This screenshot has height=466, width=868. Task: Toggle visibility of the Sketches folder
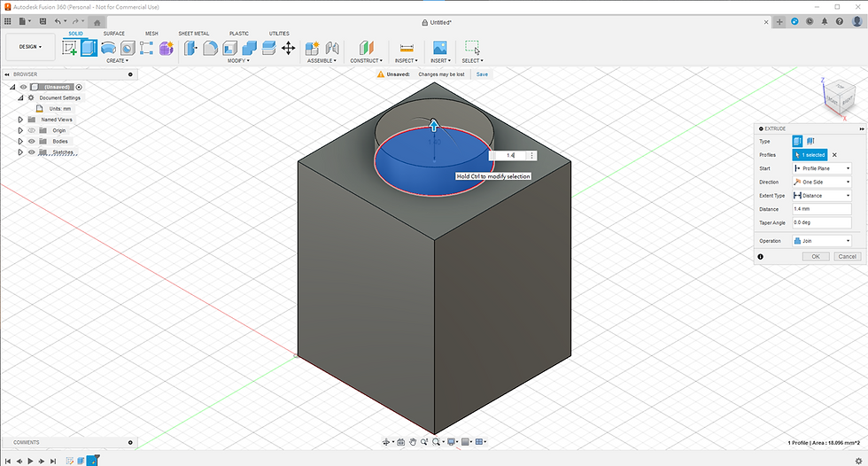[x=32, y=152]
